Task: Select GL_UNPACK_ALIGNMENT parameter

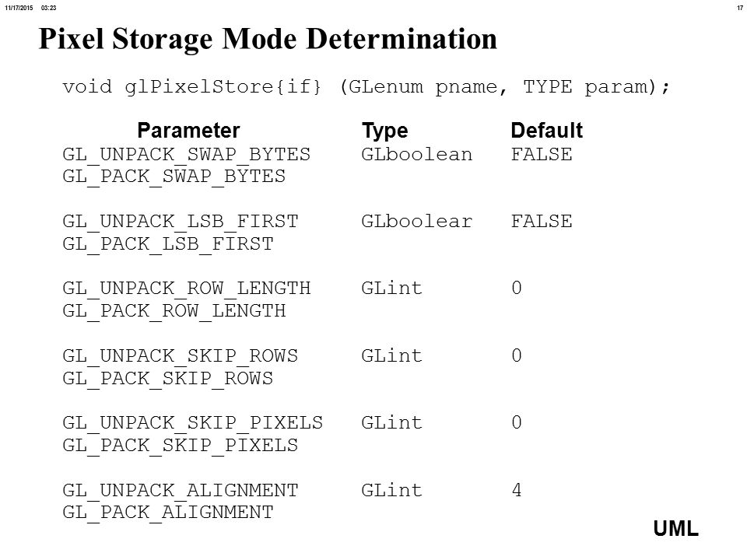Action: click(180, 491)
